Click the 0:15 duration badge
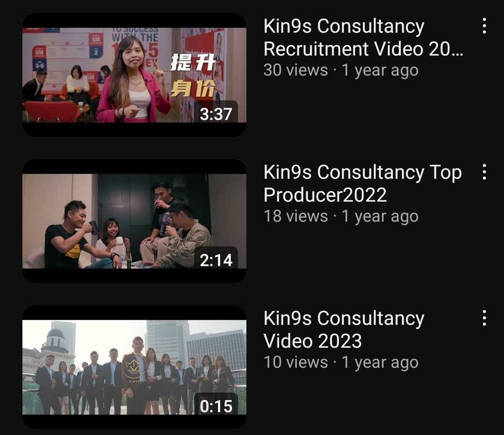 216,406
